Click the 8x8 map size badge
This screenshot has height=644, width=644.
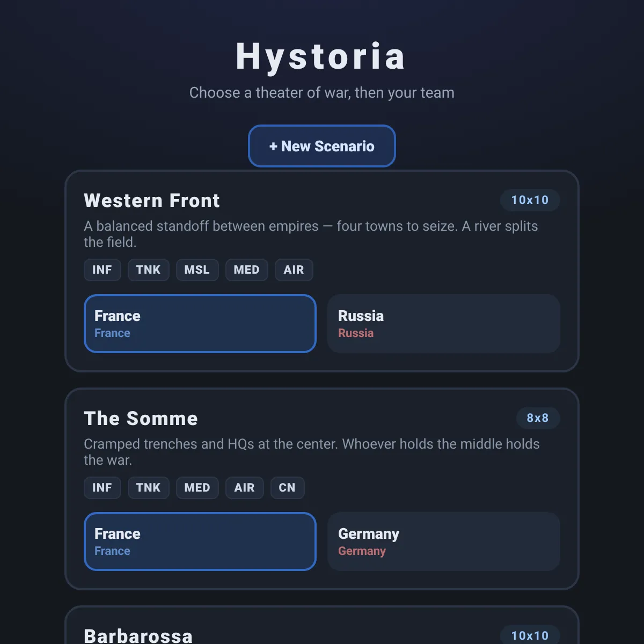(x=538, y=418)
